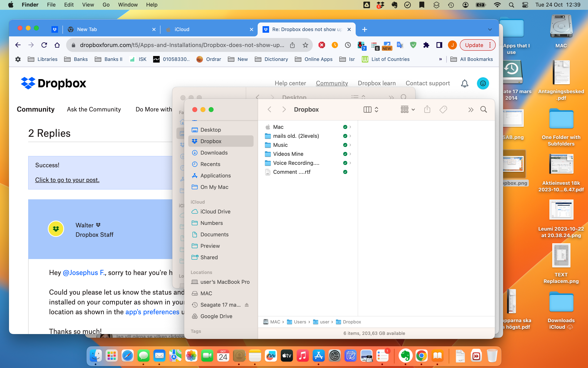
Task: Open the Finder group-by dropdown
Action: (x=408, y=110)
